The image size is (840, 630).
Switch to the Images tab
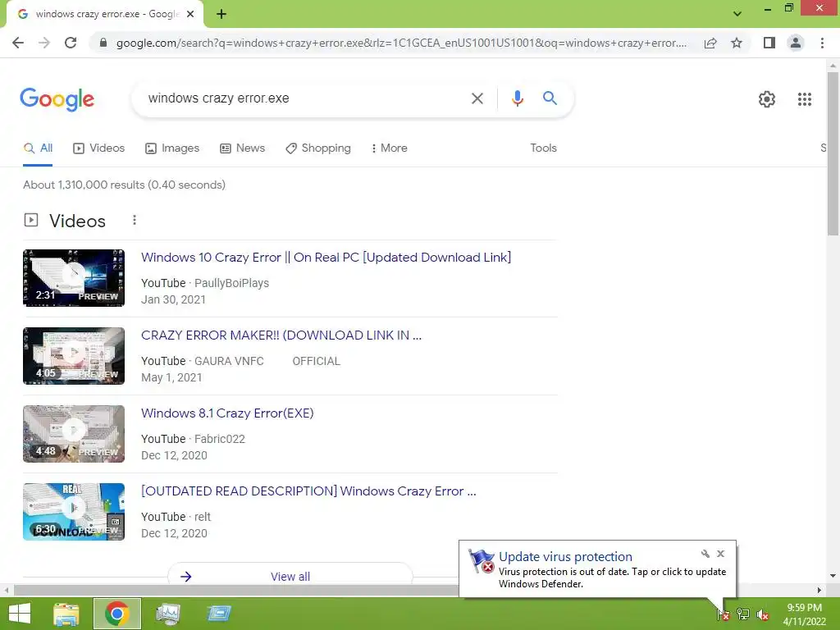(172, 148)
